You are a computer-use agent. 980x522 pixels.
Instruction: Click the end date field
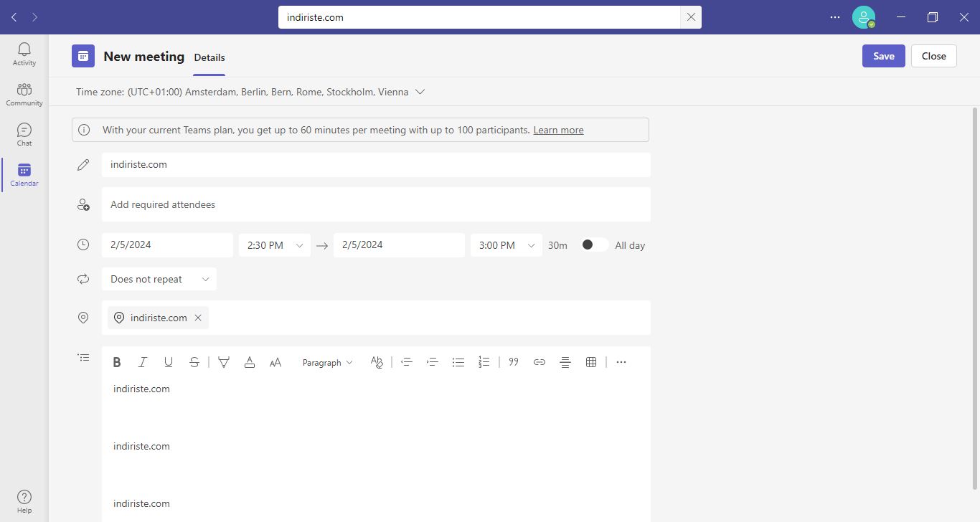pyautogui.click(x=399, y=245)
